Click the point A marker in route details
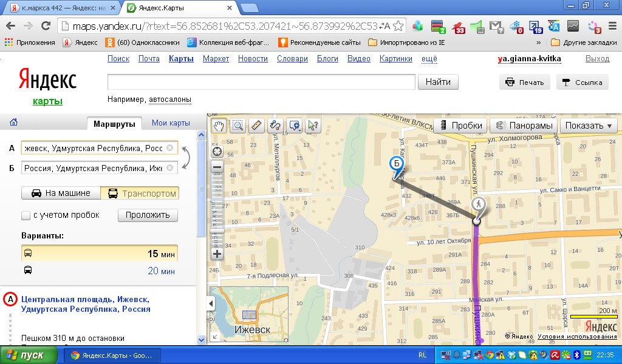This screenshot has height=364, width=622. (10, 300)
